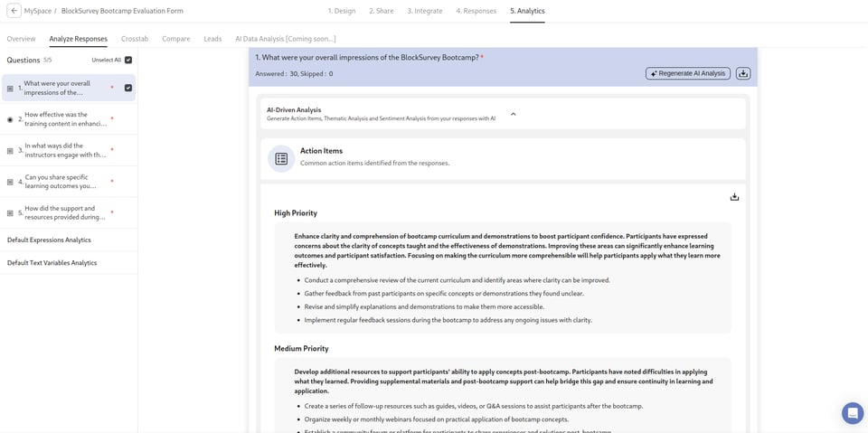
Task: Download question 1 results icon
Action: [x=743, y=73]
